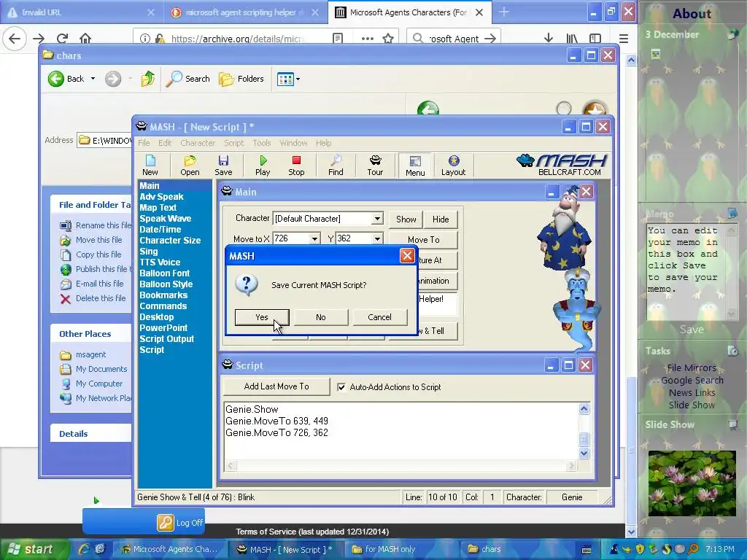Image resolution: width=747 pixels, height=560 pixels.
Task: Select Adv Speak in the MASH sidebar
Action: click(x=161, y=197)
